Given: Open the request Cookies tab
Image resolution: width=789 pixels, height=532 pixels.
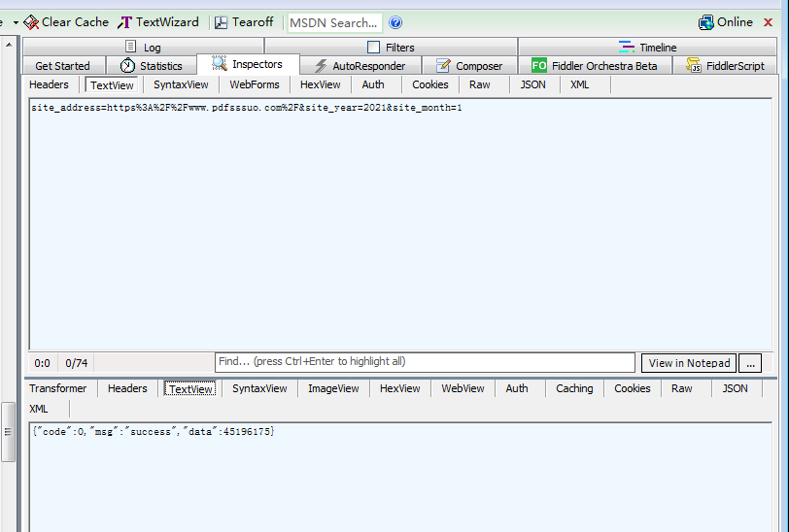Looking at the screenshot, I should tap(430, 84).
